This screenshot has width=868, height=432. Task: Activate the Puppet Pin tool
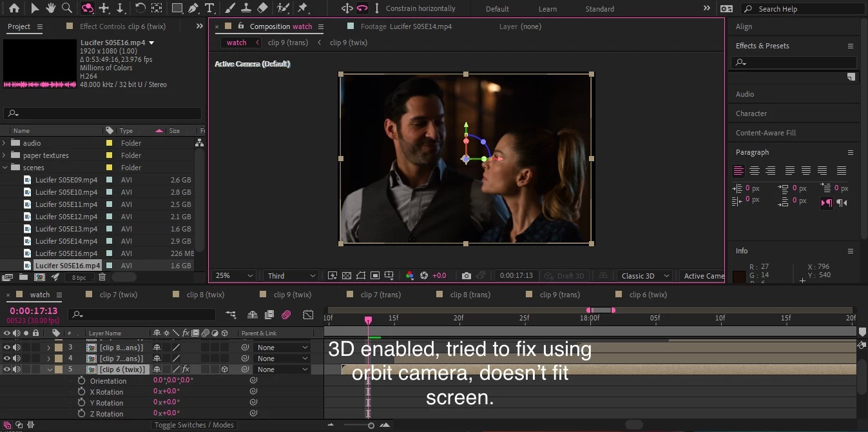click(303, 8)
